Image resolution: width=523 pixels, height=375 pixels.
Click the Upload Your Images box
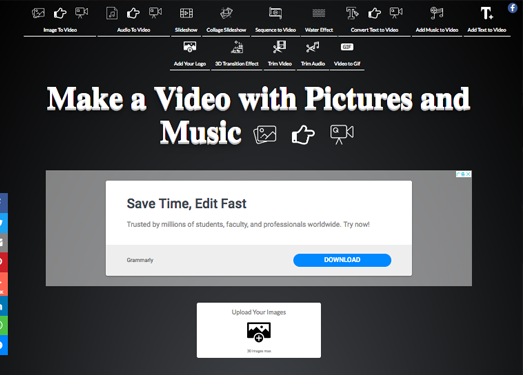[x=259, y=330]
